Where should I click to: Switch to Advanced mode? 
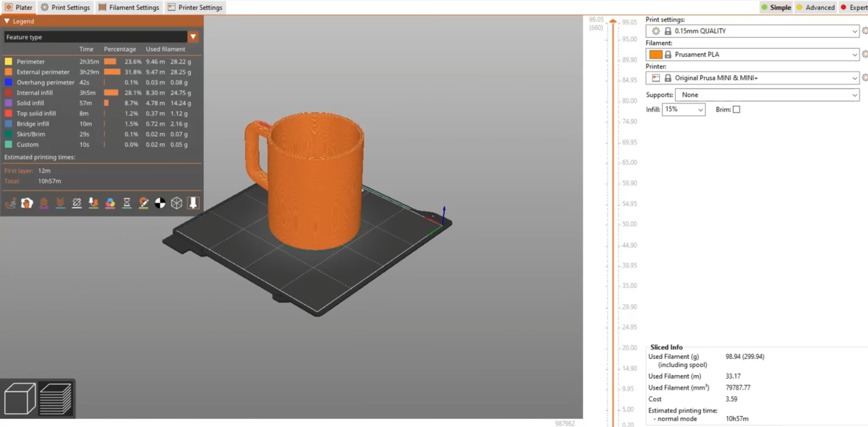point(816,8)
